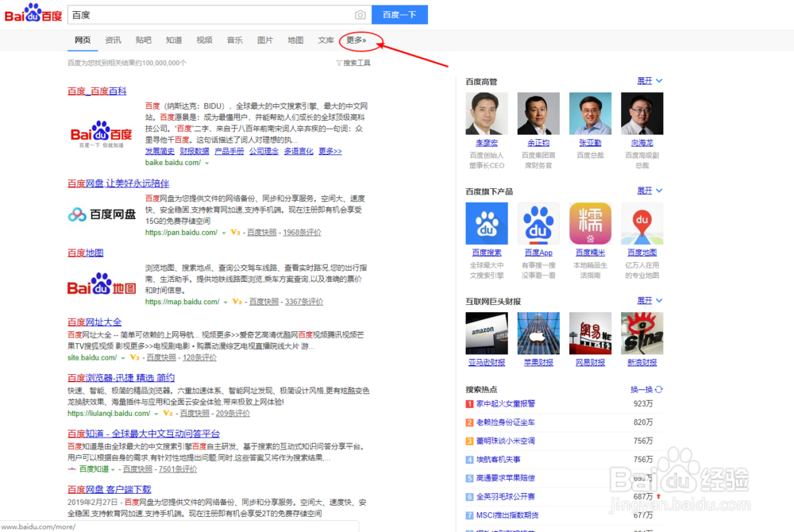Click the Baidu 地图 logo thumbnail
This screenshot has height=532, width=794.
click(102, 284)
